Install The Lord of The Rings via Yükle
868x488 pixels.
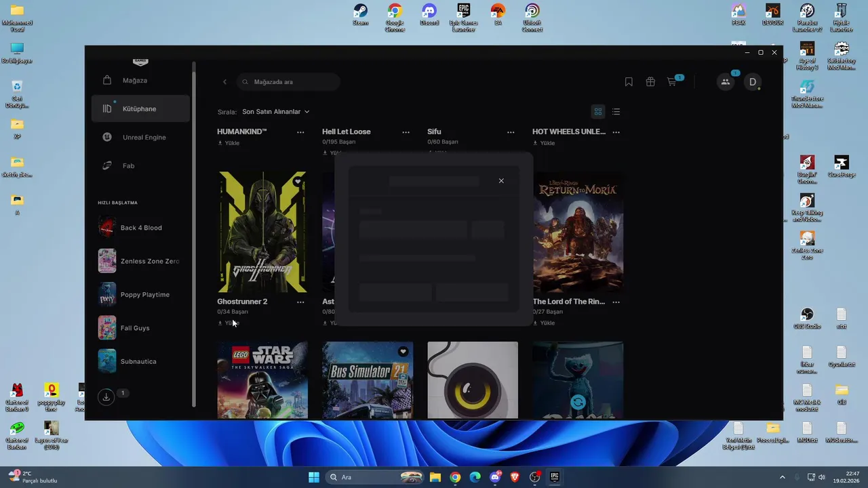coord(544,323)
